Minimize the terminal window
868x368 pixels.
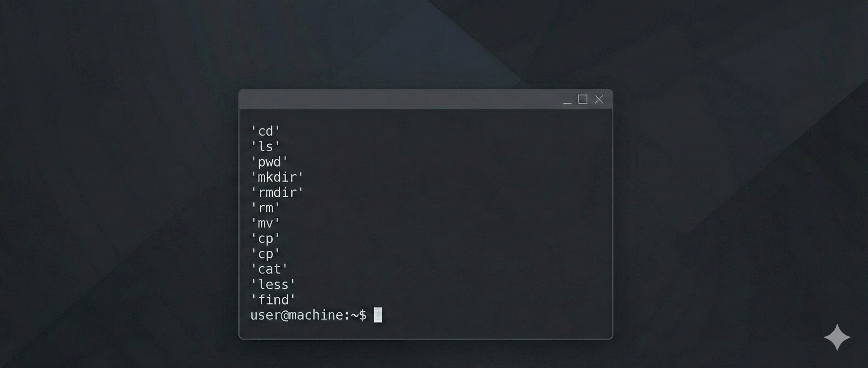click(567, 100)
